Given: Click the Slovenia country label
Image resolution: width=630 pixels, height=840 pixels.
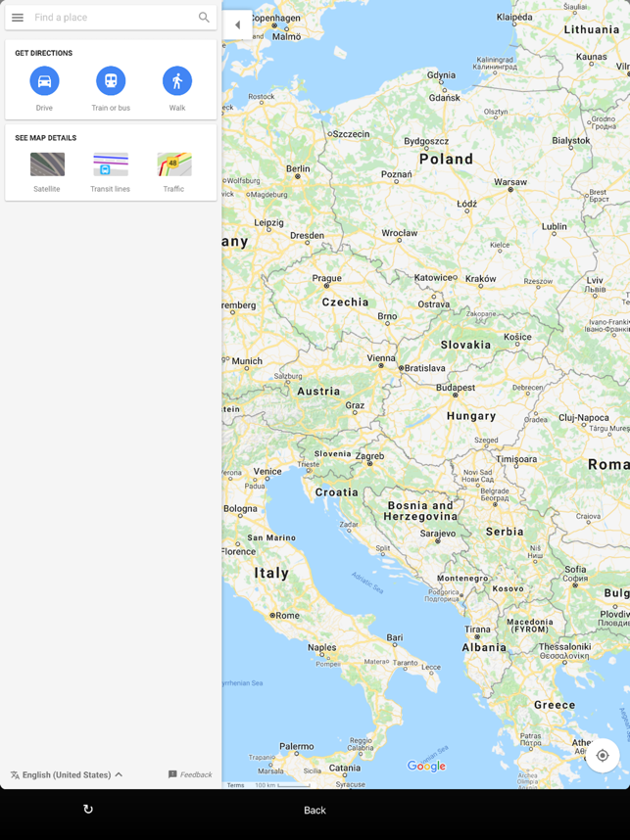Looking at the screenshot, I should [x=332, y=453].
